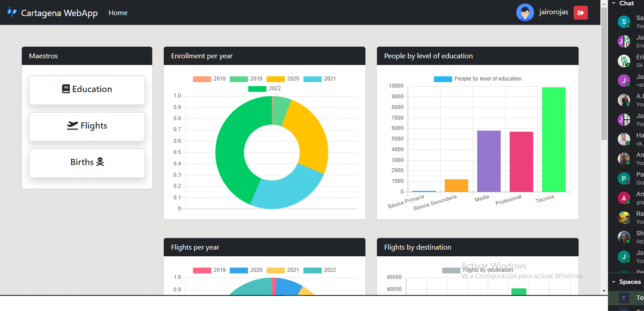Click the Cartagena WebApp logo
This screenshot has height=311, width=644.
click(12, 12)
